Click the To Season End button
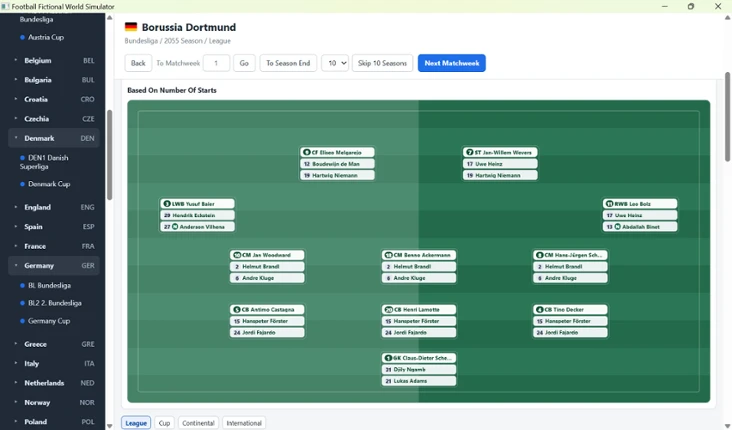The width and height of the screenshot is (732, 430). pos(288,63)
